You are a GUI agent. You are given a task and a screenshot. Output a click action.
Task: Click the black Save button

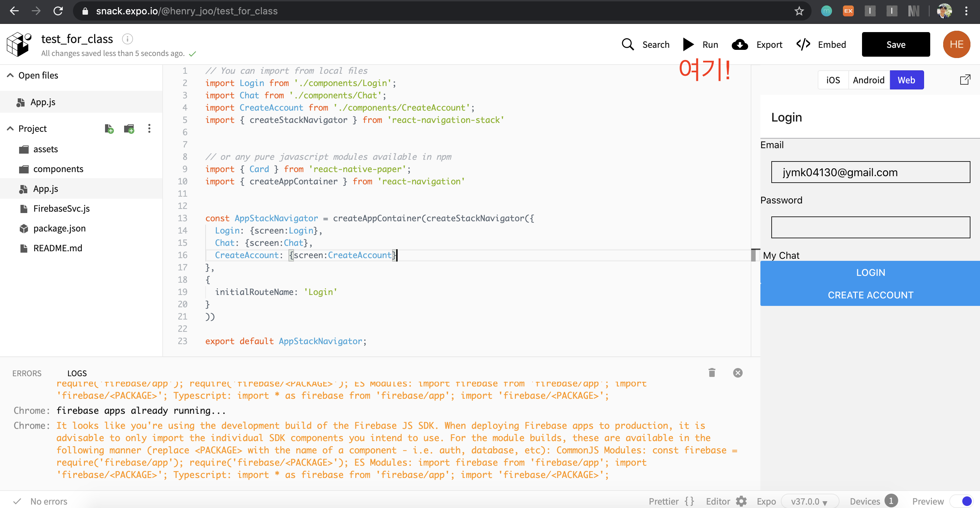[895, 45]
